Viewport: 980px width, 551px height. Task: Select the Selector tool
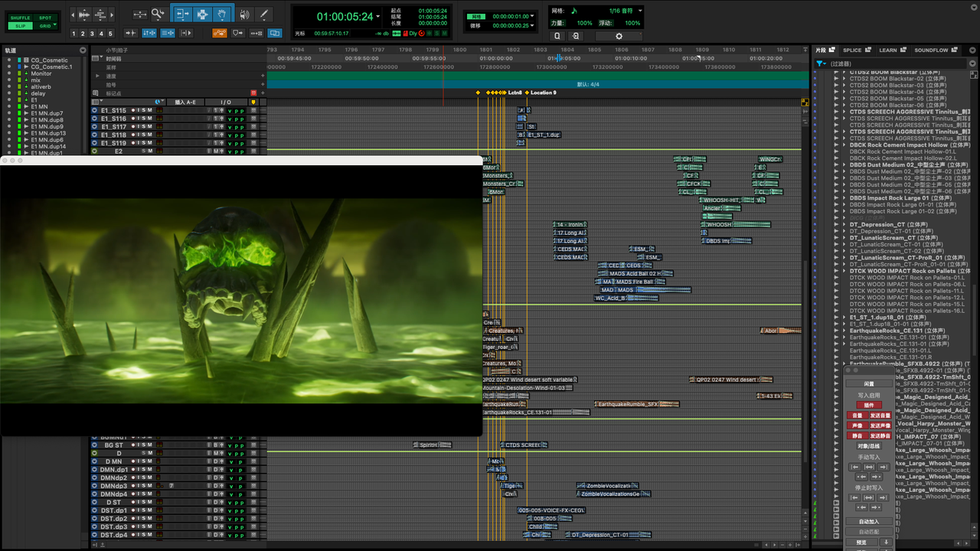pyautogui.click(x=202, y=14)
